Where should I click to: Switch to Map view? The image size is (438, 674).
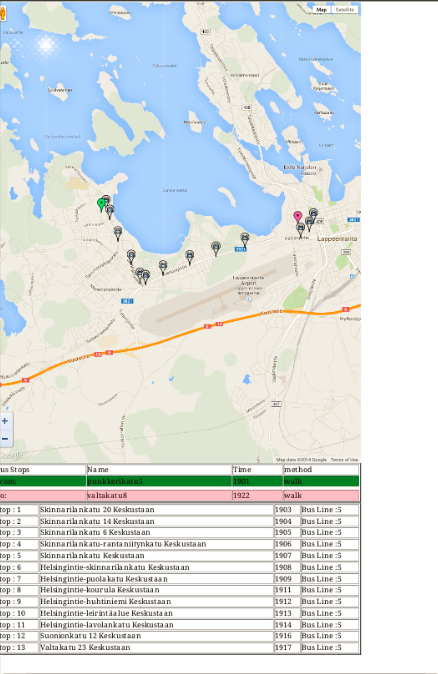click(322, 9)
